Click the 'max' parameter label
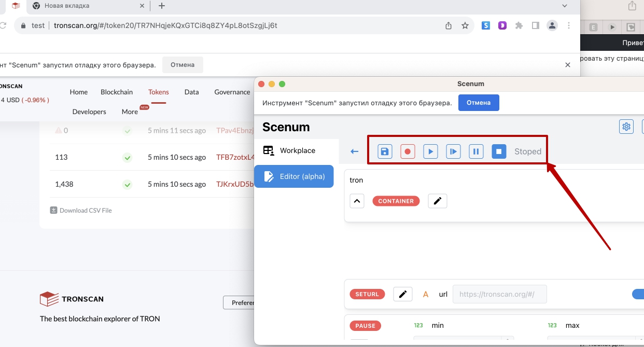Viewport: 644px width, 347px height. [x=572, y=325]
